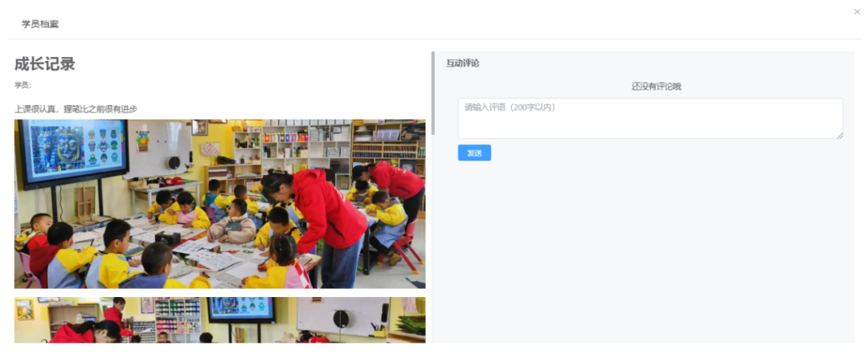Click the blue 发送 button
868x358 pixels.
pos(474,153)
